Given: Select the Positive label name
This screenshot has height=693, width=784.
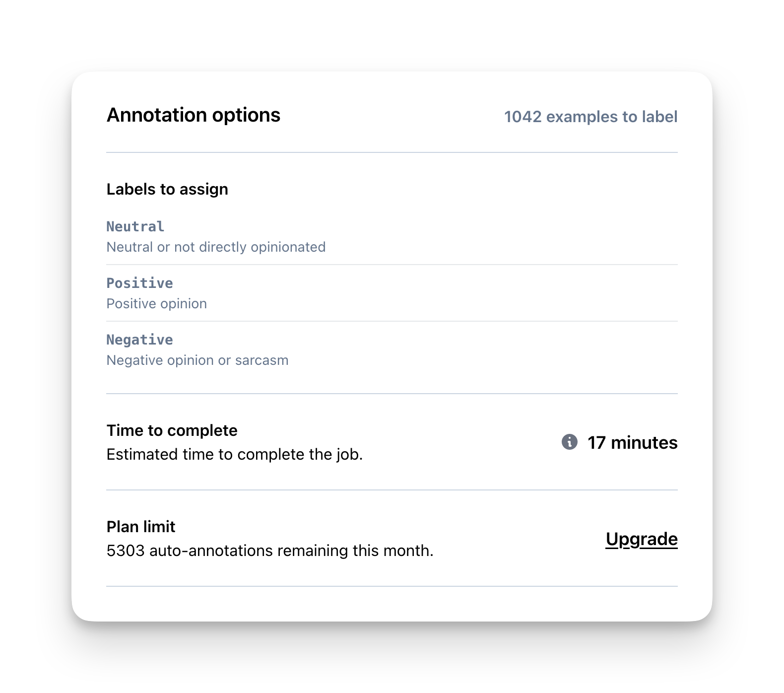Looking at the screenshot, I should coord(140,283).
